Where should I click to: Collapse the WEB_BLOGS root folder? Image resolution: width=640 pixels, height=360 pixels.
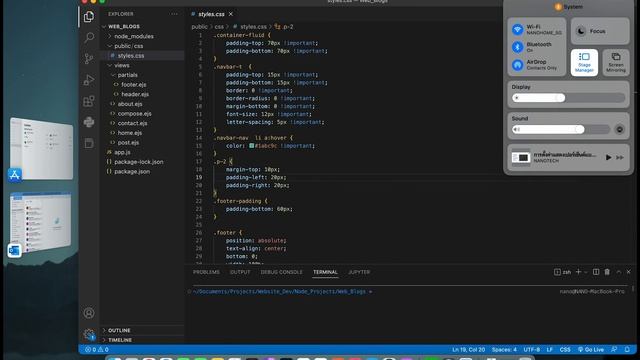[x=104, y=27]
